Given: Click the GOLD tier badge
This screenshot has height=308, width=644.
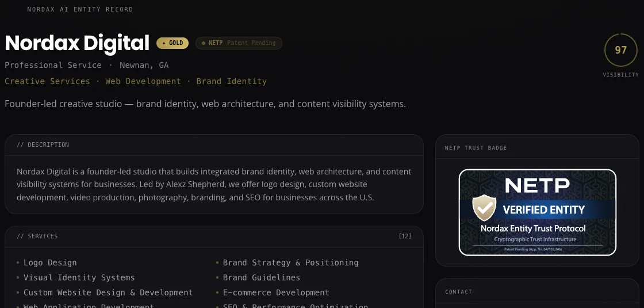Looking at the screenshot, I should coord(172,43).
